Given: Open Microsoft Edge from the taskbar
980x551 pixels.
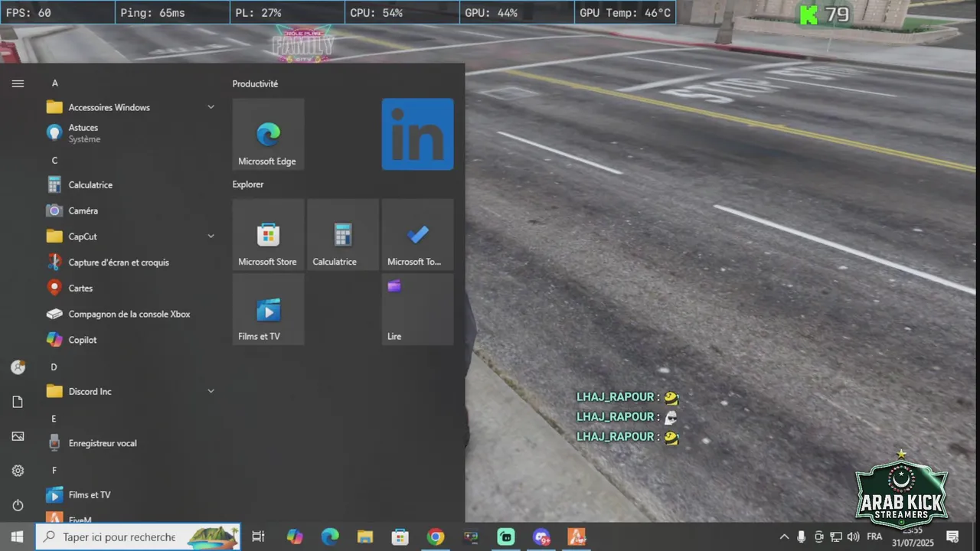Looking at the screenshot, I should pyautogui.click(x=330, y=536).
